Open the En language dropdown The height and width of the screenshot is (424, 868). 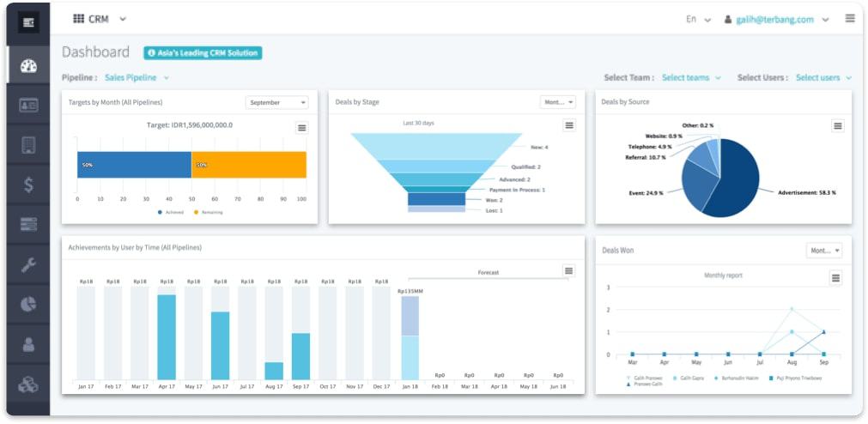coord(698,20)
